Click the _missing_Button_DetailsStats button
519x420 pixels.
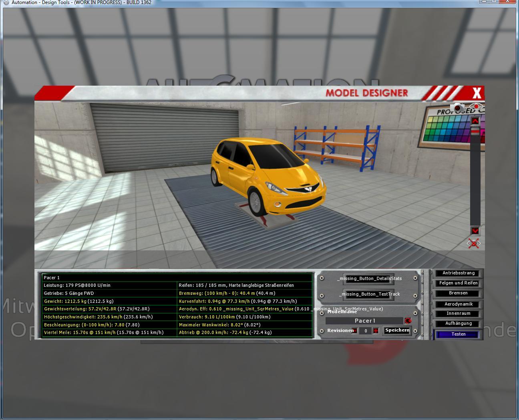369,278
